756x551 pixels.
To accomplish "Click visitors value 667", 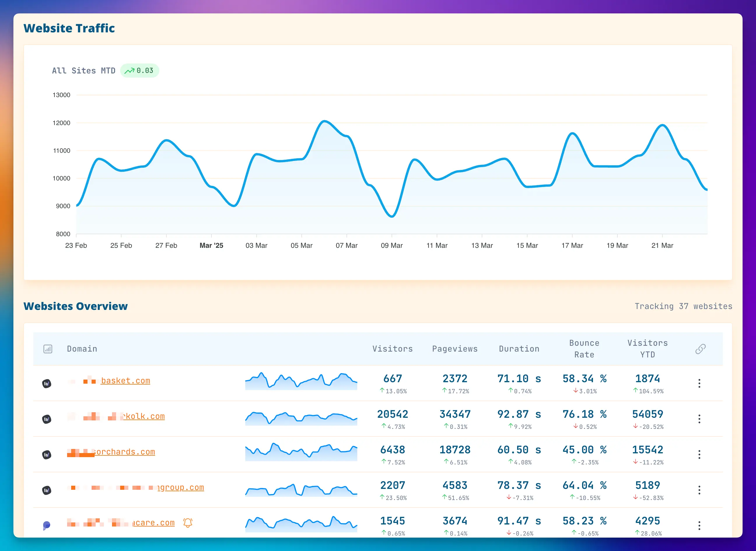I will point(393,379).
